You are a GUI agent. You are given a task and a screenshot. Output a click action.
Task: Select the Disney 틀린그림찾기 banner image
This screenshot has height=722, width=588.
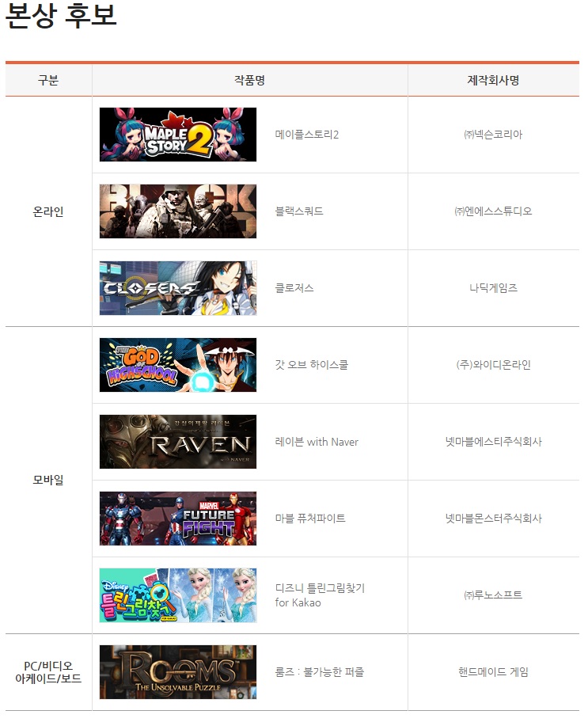(178, 595)
